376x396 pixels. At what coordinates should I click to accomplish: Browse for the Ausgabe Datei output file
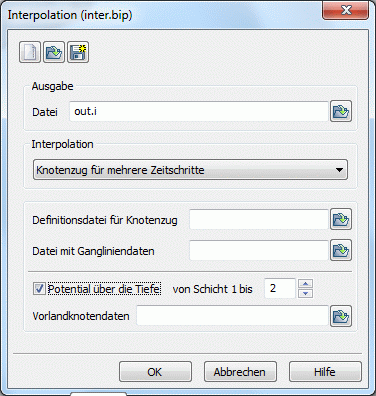[x=341, y=111]
